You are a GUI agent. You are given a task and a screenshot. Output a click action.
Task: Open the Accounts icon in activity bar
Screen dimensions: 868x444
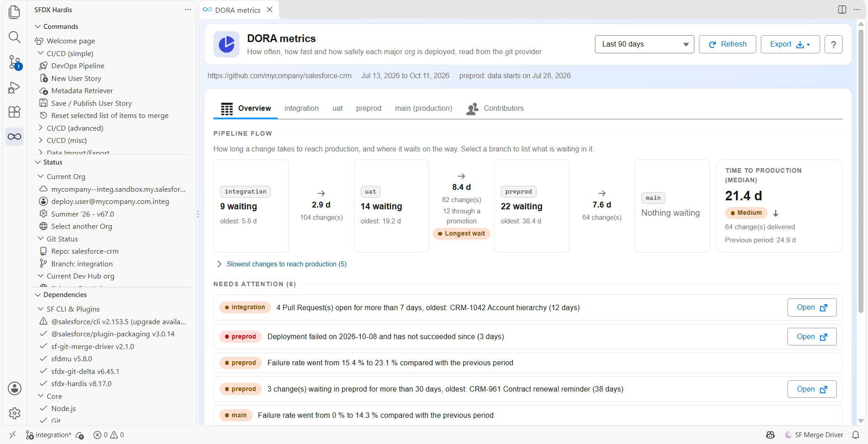[x=14, y=388]
